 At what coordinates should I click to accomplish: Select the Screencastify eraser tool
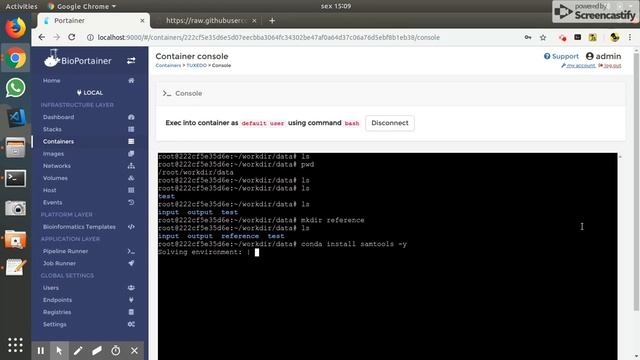click(x=97, y=351)
